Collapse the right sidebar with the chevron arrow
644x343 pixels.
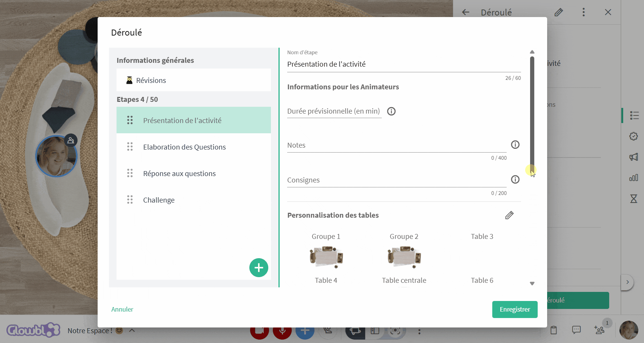point(627,282)
